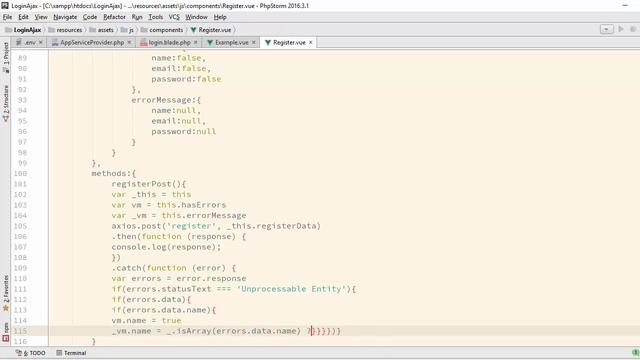Screen dimensions: 640x360
Task: Click '_.isArray(errors.data.name)' in line 115
Action: (233, 331)
